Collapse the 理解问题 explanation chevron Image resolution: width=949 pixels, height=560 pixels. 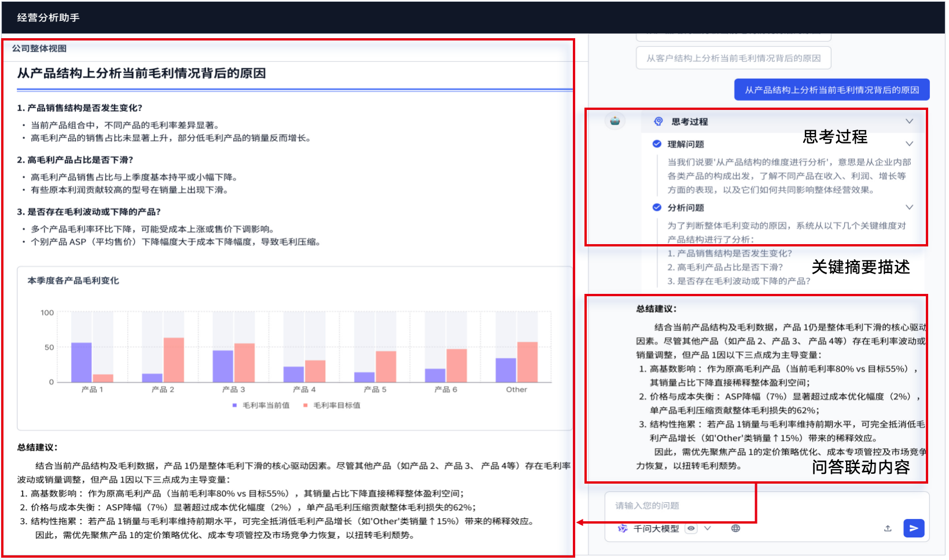(909, 143)
